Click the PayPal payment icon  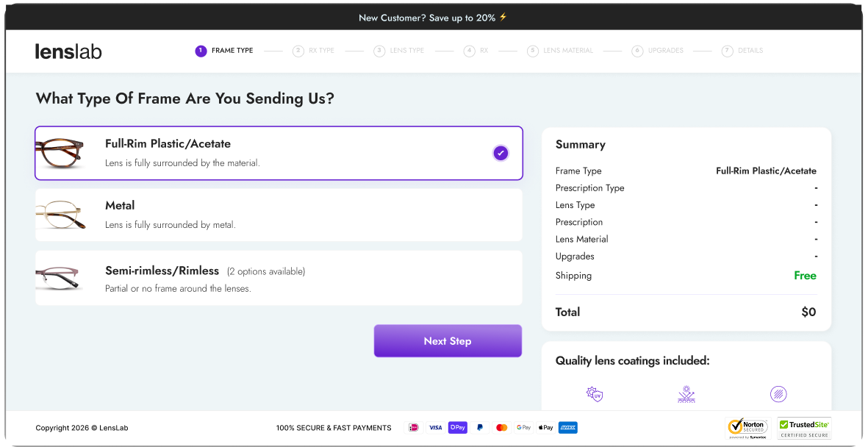coord(480,427)
